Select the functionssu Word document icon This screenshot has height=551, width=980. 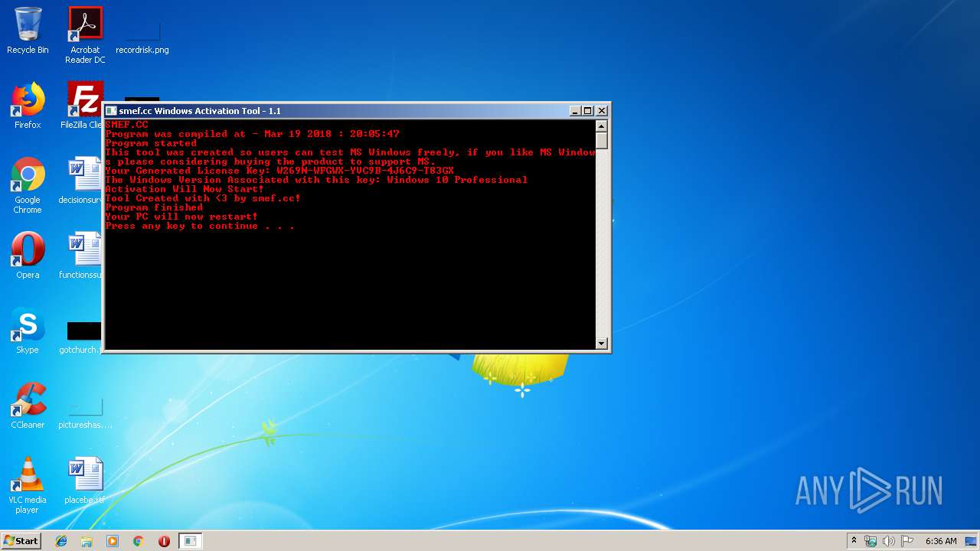pyautogui.click(x=81, y=255)
